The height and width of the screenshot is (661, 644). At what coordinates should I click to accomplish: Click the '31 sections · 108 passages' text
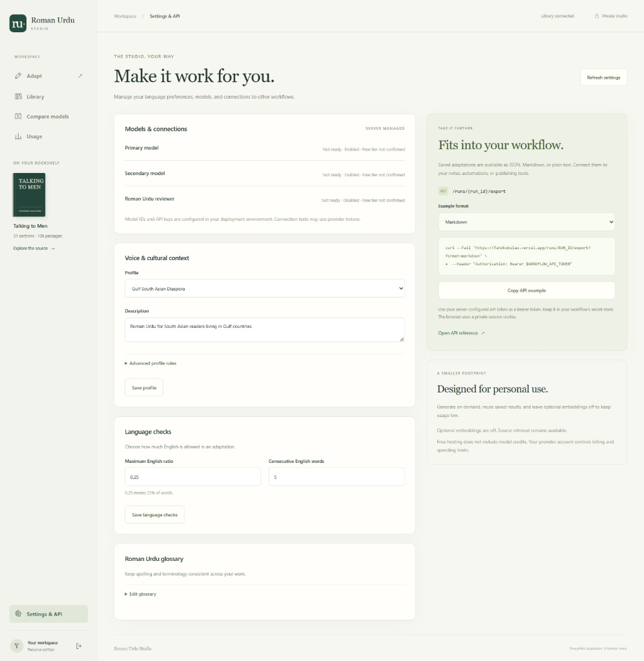click(x=37, y=236)
